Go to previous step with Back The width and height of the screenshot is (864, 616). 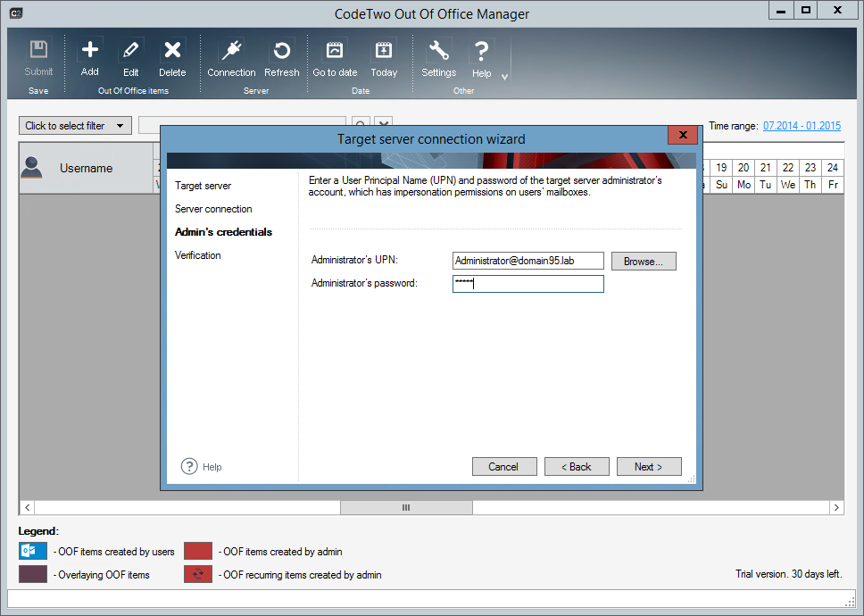point(577,467)
